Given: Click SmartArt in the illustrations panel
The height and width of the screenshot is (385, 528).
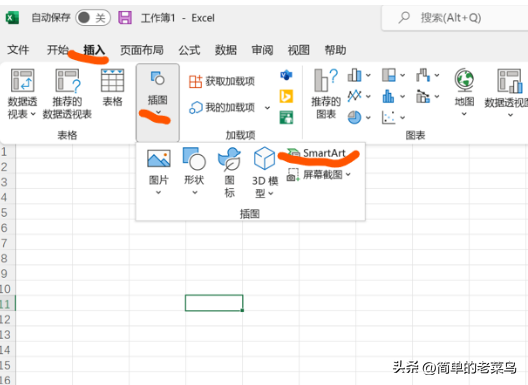Looking at the screenshot, I should coord(317,153).
